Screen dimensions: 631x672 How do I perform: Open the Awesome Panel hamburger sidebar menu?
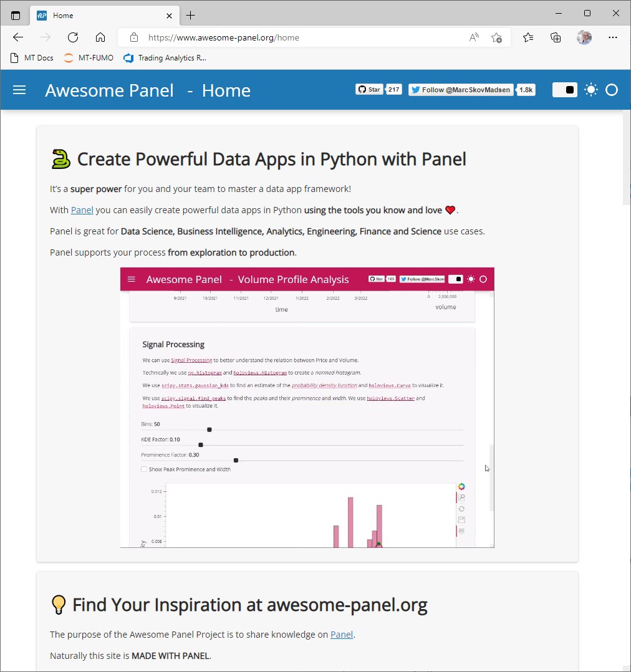(19, 90)
